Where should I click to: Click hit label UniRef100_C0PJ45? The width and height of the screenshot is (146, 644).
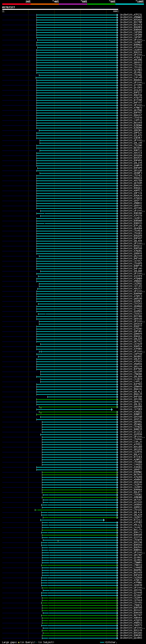pyautogui.click(x=131, y=77)
